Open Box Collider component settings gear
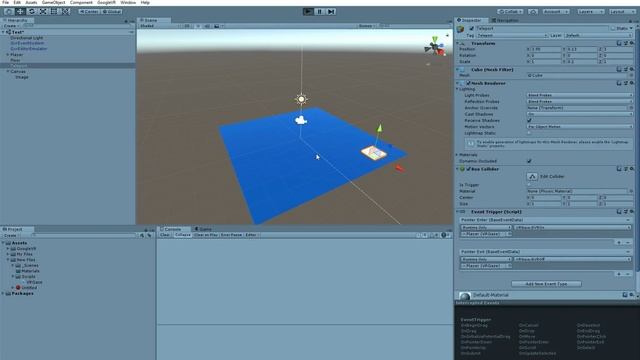This screenshot has height=360, width=640. (632, 169)
